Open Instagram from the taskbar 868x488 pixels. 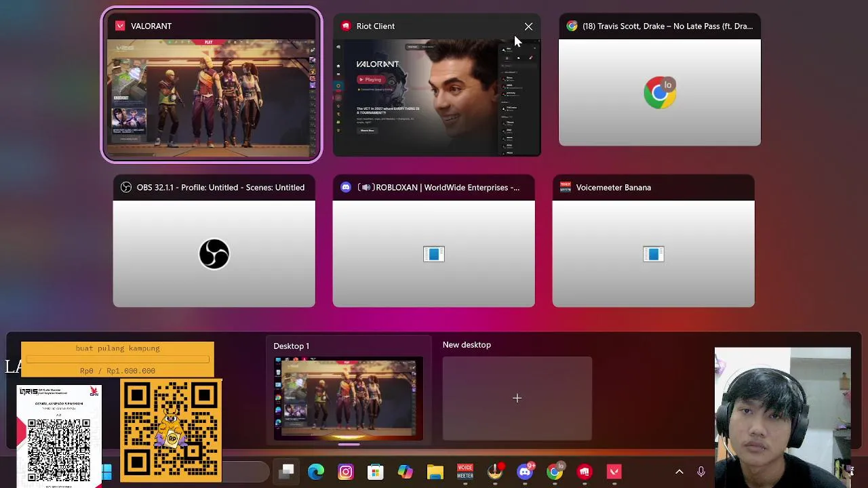click(x=346, y=471)
